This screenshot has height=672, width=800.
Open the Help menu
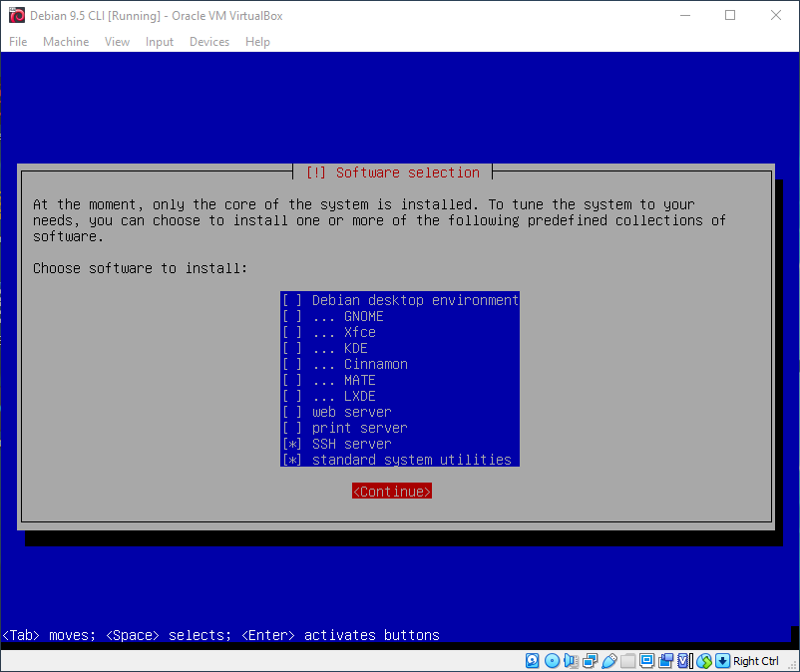[x=257, y=42]
